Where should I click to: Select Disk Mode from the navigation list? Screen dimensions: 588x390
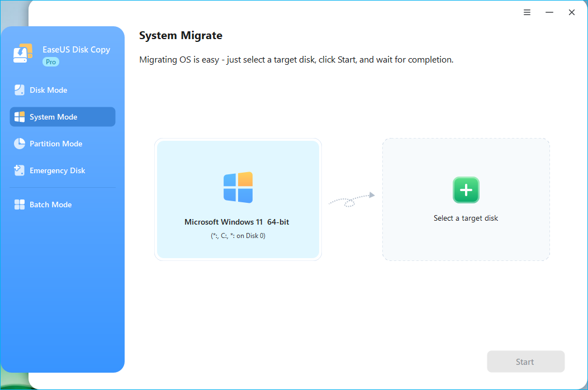point(48,90)
